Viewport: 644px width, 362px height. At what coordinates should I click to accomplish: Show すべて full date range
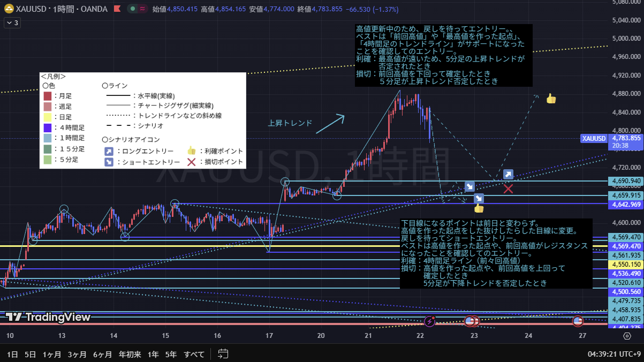[x=194, y=354]
